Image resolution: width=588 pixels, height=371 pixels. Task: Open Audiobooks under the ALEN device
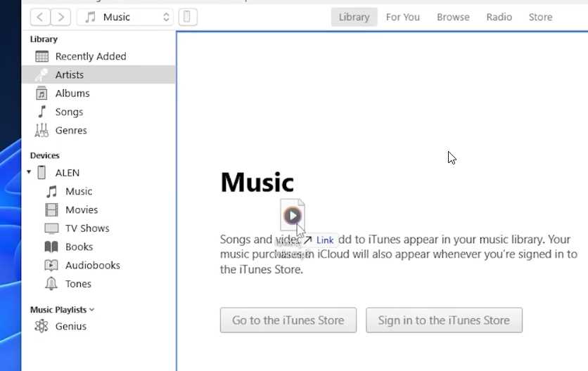point(92,266)
